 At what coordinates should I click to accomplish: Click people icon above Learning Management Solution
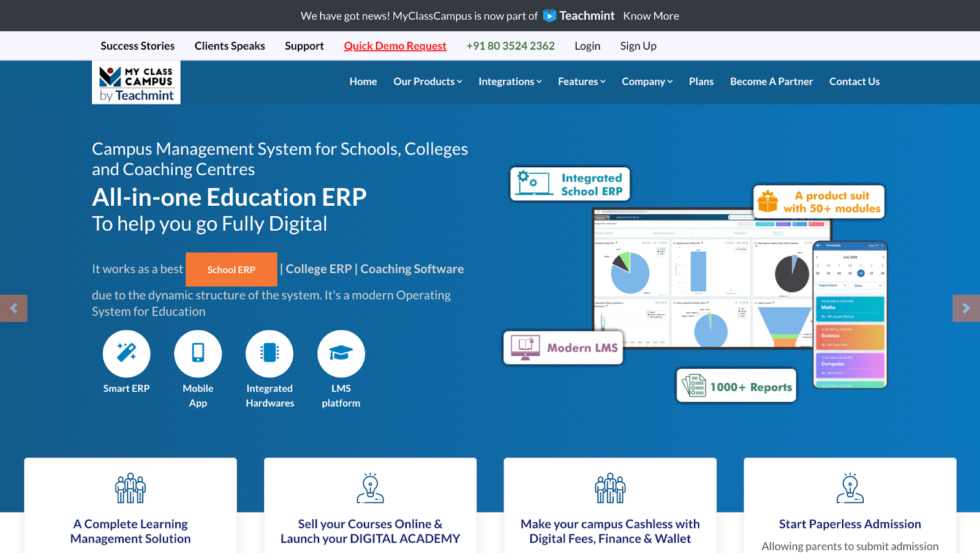(130, 488)
